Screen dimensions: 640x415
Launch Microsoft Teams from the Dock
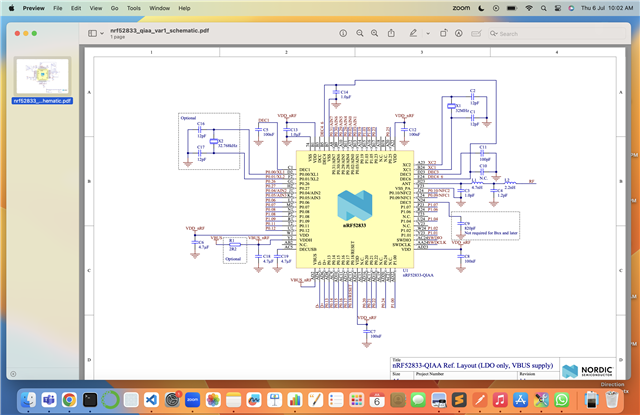pyautogui.click(x=49, y=400)
